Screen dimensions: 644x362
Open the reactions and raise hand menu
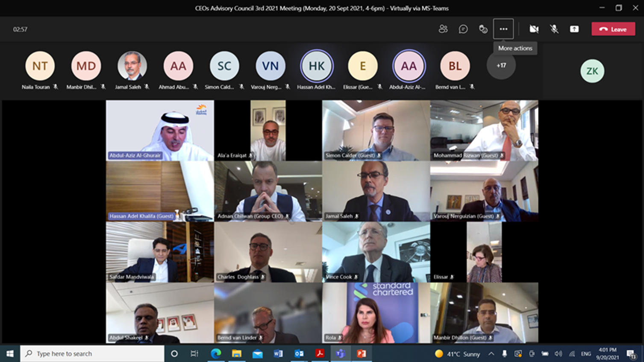tap(483, 29)
